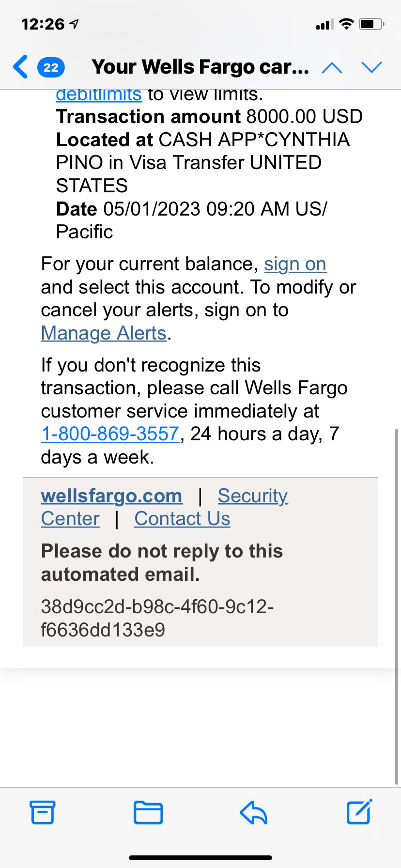
Task: Open the Contact Us link
Action: click(182, 519)
